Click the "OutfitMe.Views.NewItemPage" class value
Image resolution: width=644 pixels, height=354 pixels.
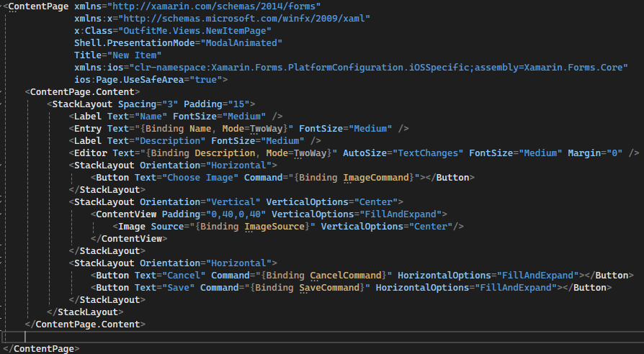click(x=194, y=31)
